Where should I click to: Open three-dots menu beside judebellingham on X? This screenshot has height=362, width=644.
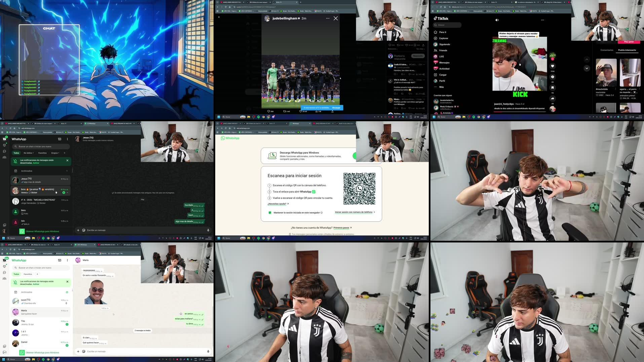[x=328, y=19]
